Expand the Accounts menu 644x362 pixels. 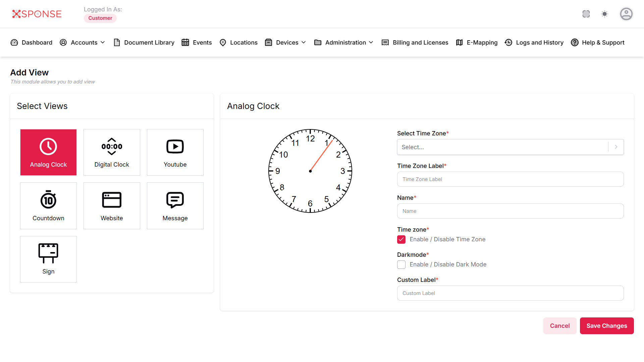click(x=83, y=43)
